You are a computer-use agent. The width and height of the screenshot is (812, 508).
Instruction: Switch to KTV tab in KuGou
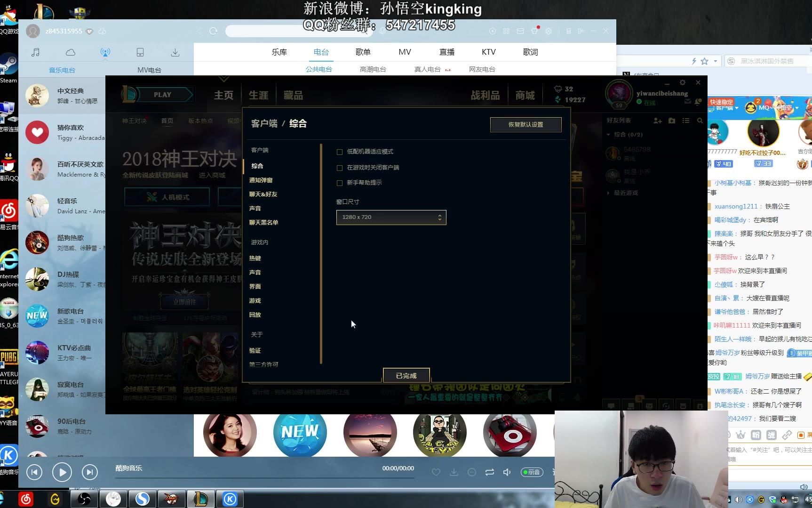tap(489, 52)
